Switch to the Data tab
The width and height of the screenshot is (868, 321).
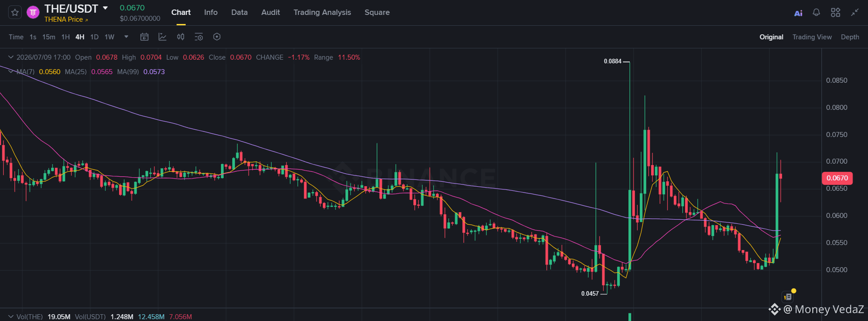click(239, 12)
